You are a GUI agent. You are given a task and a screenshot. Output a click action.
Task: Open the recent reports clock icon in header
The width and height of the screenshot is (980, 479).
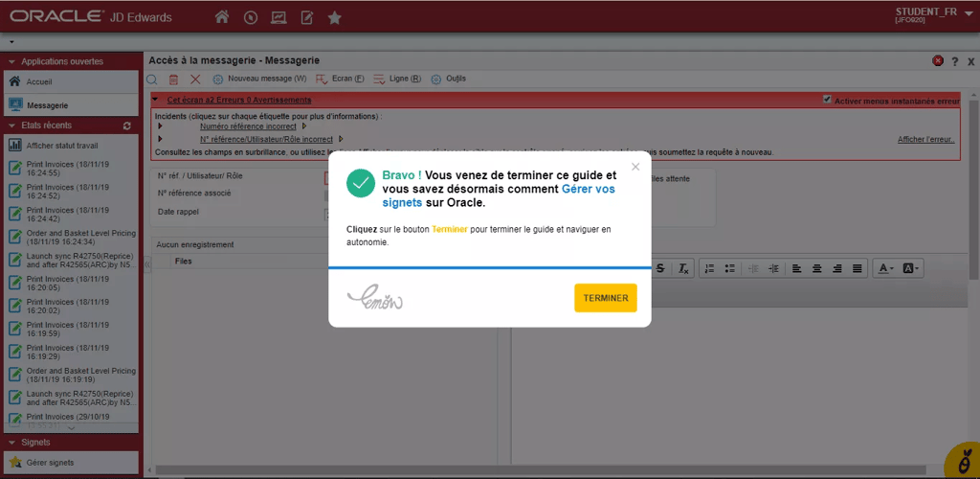251,17
